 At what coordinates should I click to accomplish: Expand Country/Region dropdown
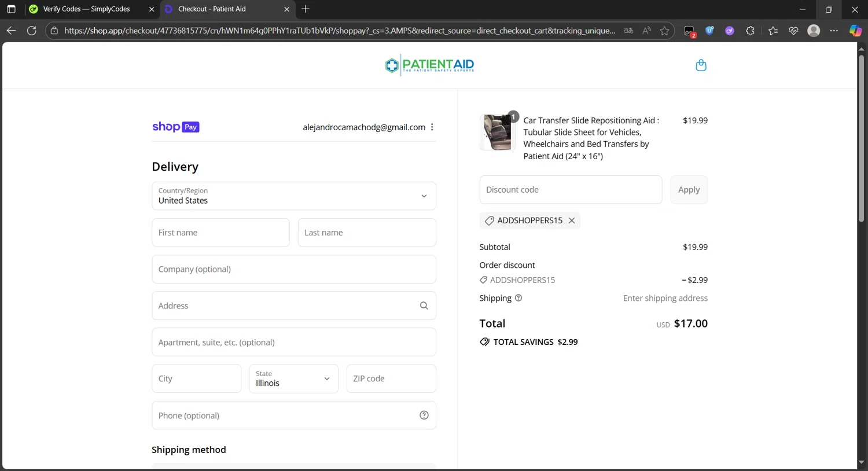point(294,196)
